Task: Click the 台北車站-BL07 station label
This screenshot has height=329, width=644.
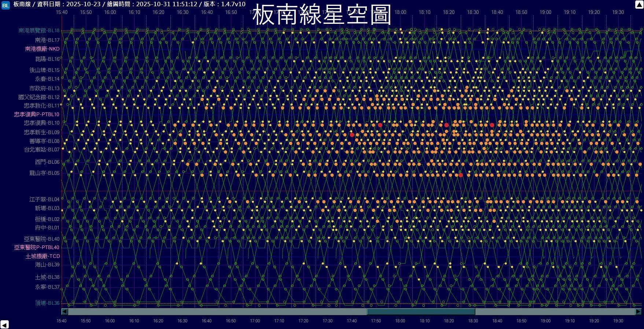Action: [42, 149]
